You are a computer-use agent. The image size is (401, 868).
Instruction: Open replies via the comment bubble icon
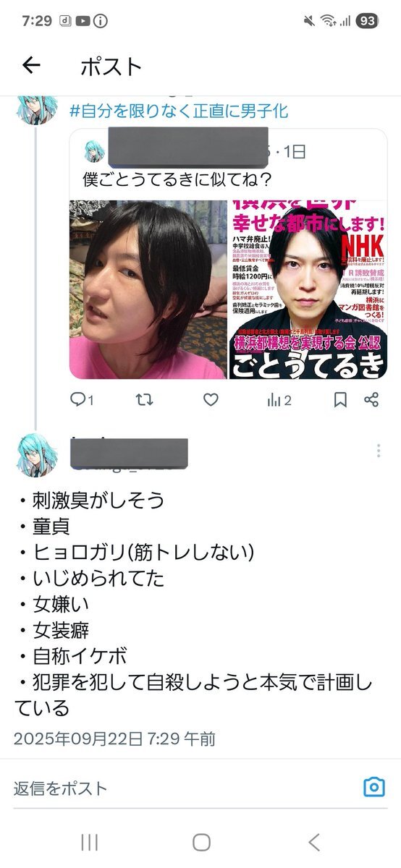(x=78, y=399)
